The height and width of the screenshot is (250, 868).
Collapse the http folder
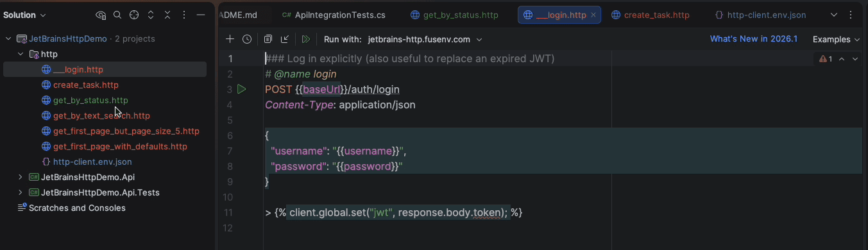coord(21,54)
